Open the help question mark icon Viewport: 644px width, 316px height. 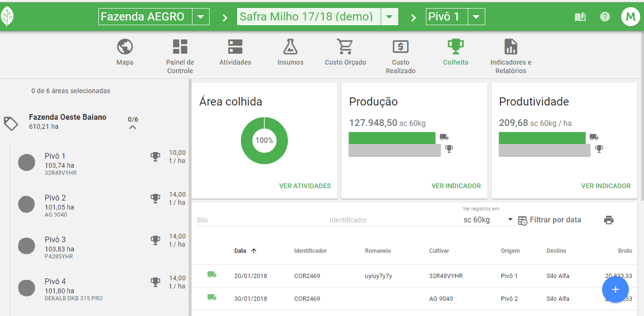tap(605, 17)
